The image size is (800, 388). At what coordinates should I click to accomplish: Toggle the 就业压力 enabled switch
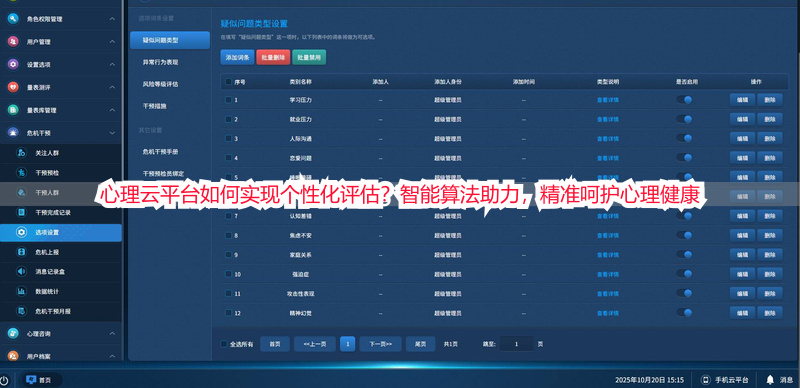coord(684,119)
